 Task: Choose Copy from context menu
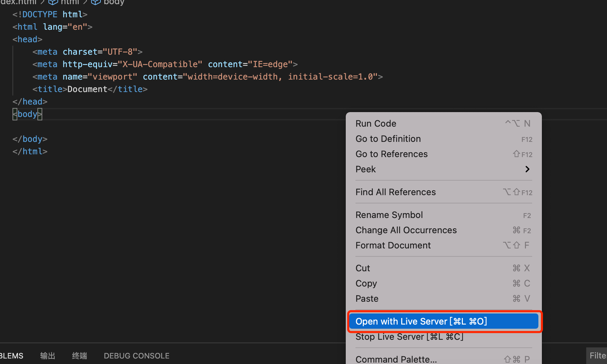click(x=443, y=283)
